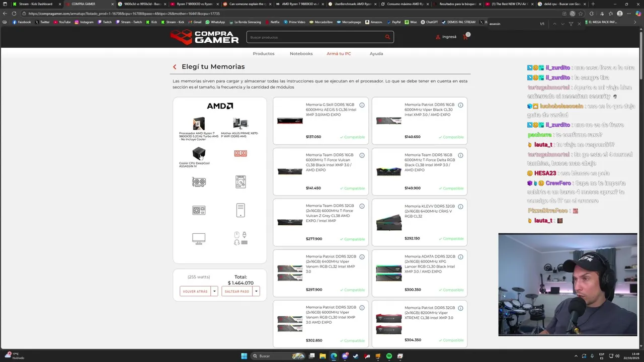Click the Total $ 1.464.070 text

[240, 280]
